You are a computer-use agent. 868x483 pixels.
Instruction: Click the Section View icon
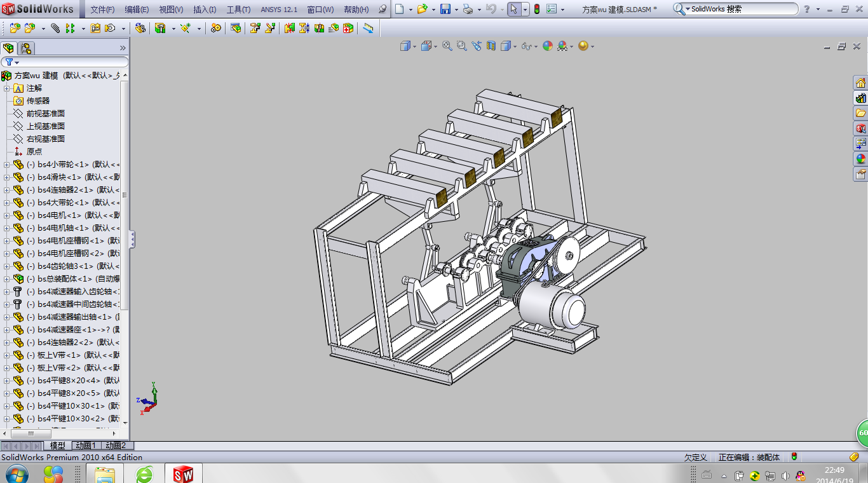pos(491,46)
